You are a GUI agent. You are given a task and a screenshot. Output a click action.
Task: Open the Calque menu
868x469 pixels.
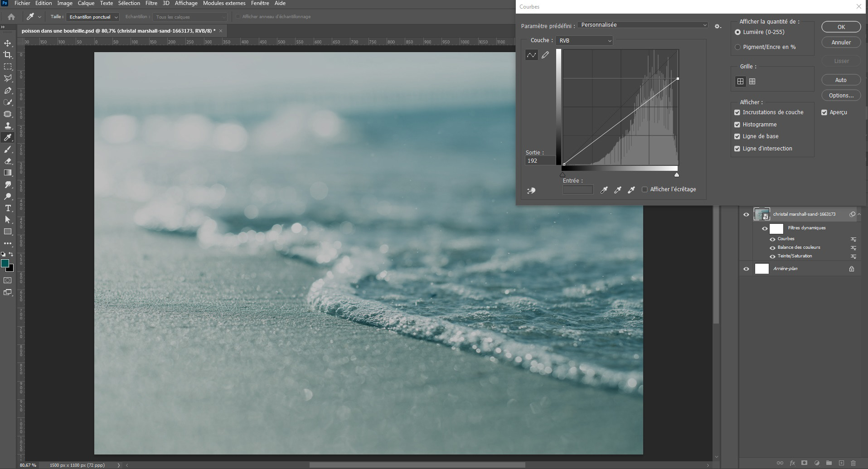[x=86, y=3]
